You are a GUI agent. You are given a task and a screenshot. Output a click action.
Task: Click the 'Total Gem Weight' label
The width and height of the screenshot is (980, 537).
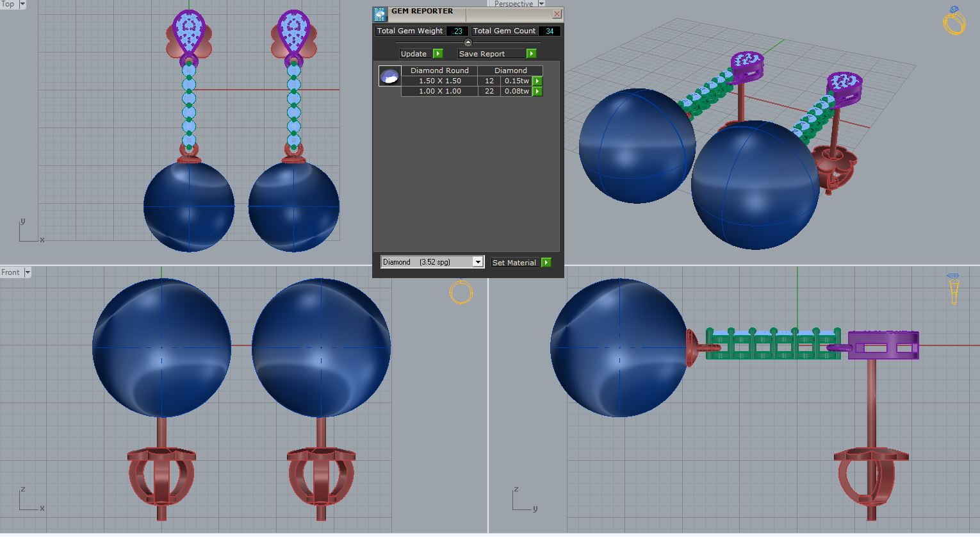click(410, 31)
